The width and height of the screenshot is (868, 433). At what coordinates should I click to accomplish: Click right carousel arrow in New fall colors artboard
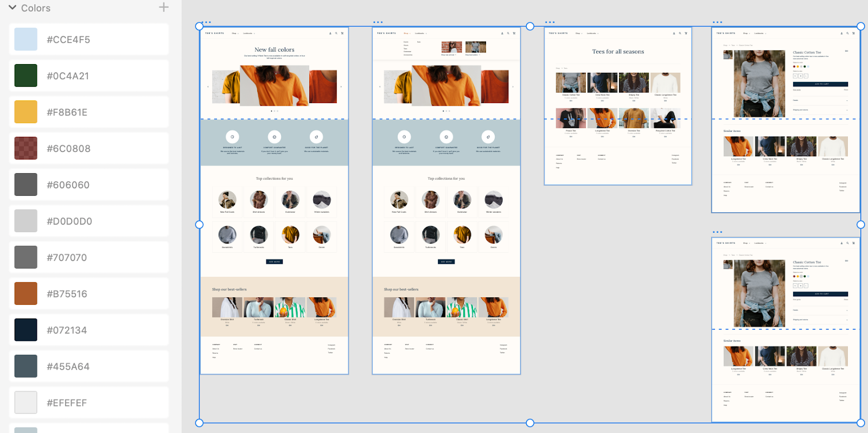point(341,87)
